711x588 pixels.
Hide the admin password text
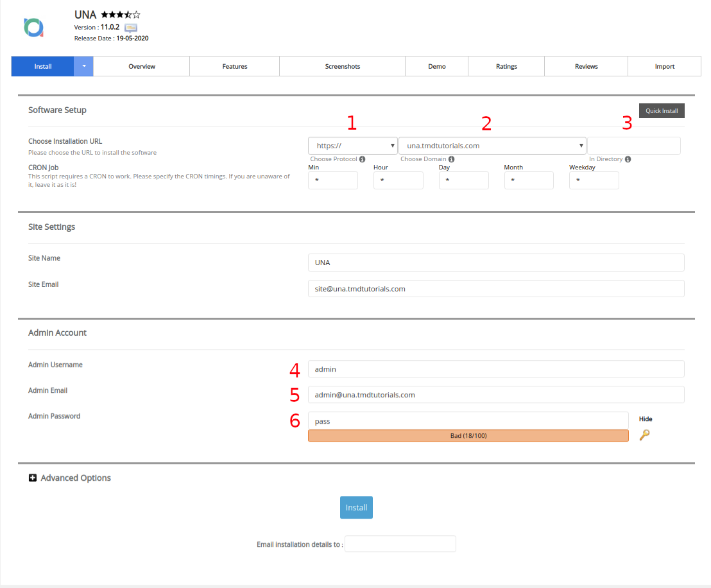646,419
